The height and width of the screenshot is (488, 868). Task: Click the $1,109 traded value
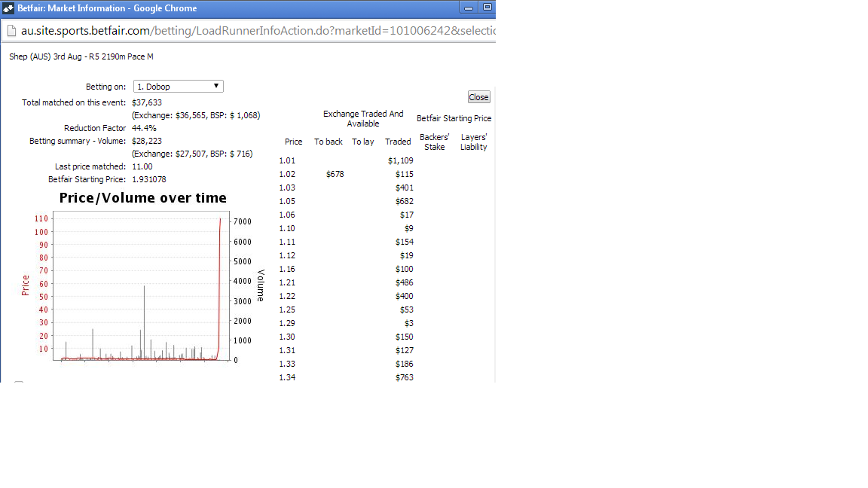point(400,160)
